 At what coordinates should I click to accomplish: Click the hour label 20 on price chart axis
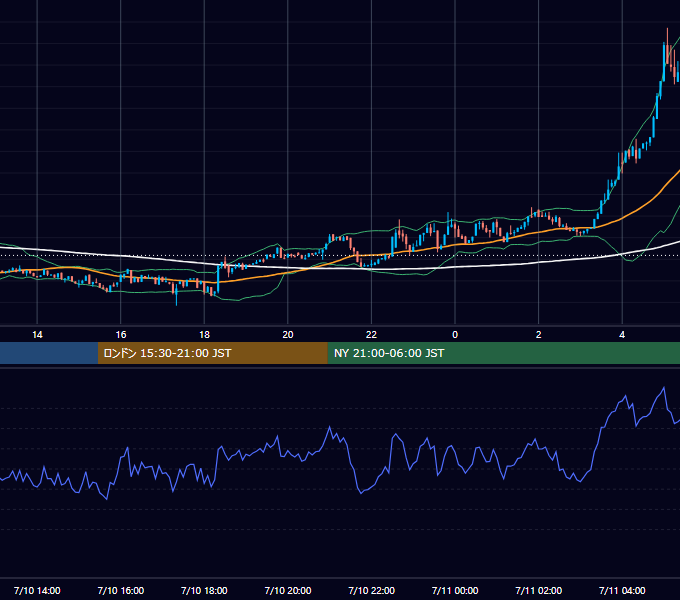(288, 335)
